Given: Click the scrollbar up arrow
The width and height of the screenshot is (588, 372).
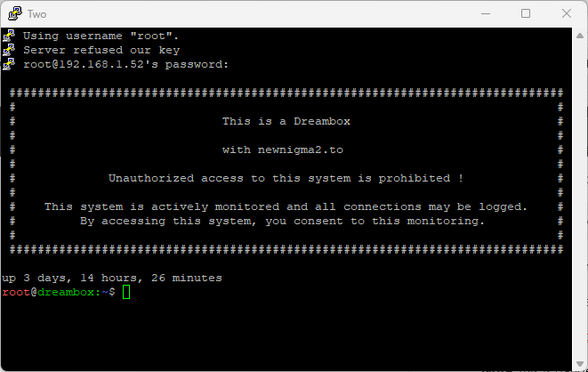Looking at the screenshot, I should point(580,36).
